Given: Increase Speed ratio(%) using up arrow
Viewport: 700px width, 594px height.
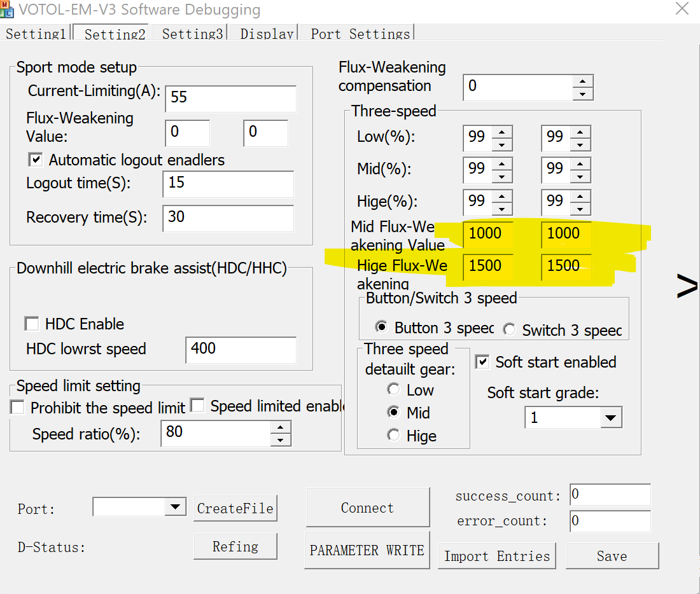Looking at the screenshot, I should coord(281,427).
